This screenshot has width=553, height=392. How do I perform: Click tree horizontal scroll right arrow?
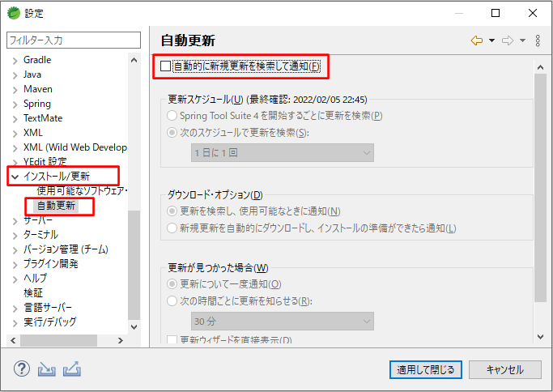[x=121, y=340]
